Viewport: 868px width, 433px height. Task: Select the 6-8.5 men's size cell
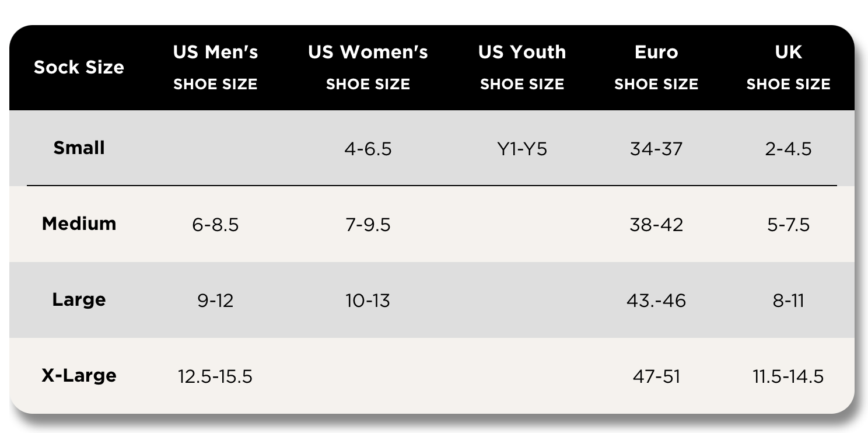(x=215, y=225)
